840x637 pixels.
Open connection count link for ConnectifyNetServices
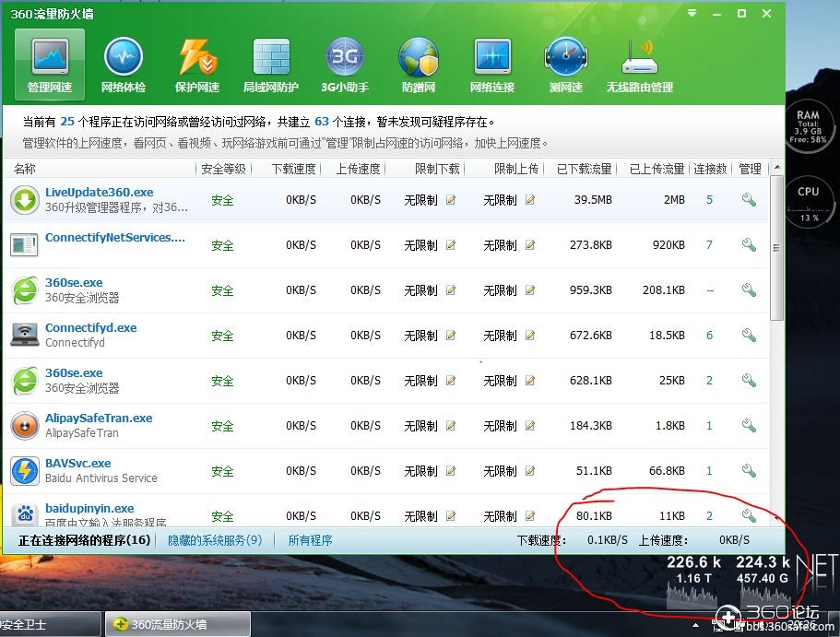709,245
